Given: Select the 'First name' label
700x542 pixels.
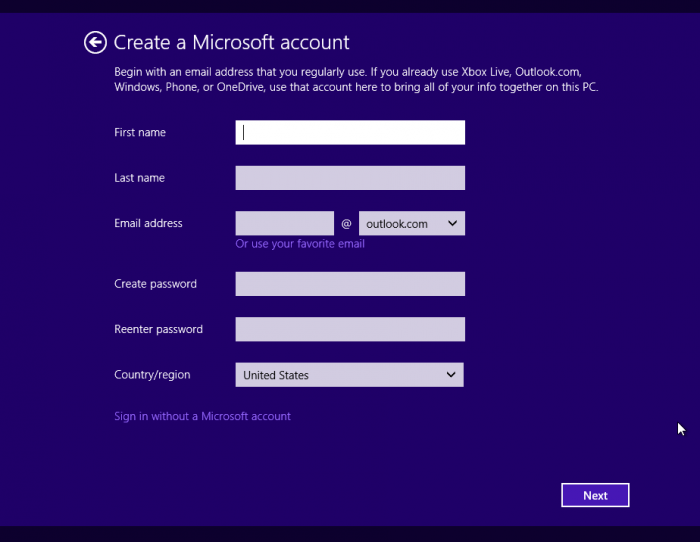Looking at the screenshot, I should (x=140, y=132).
